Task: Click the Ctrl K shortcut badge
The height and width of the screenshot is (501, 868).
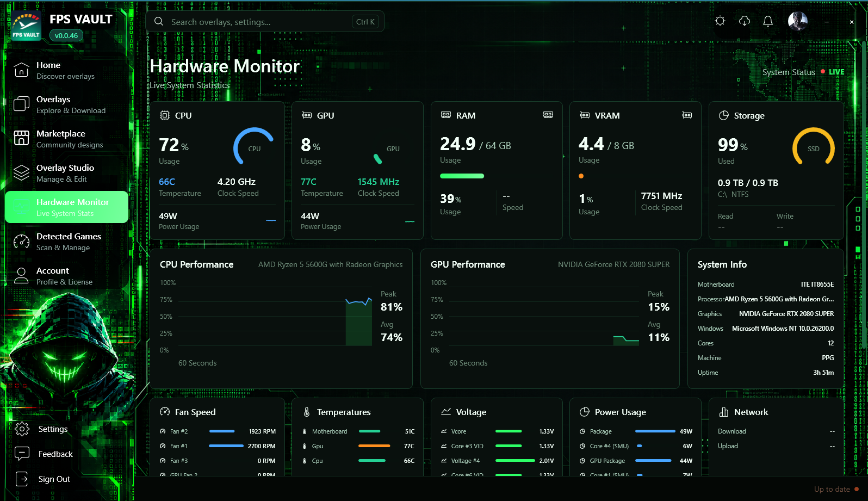Action: tap(365, 22)
